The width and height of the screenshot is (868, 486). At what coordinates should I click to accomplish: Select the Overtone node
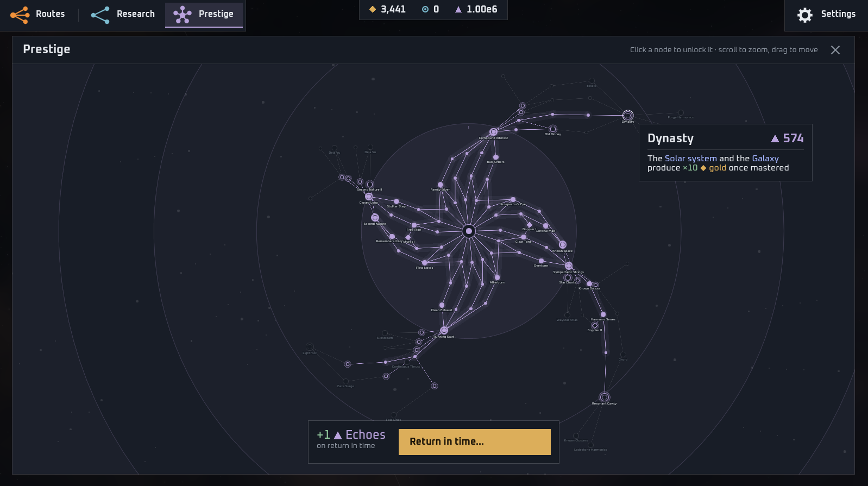click(541, 261)
